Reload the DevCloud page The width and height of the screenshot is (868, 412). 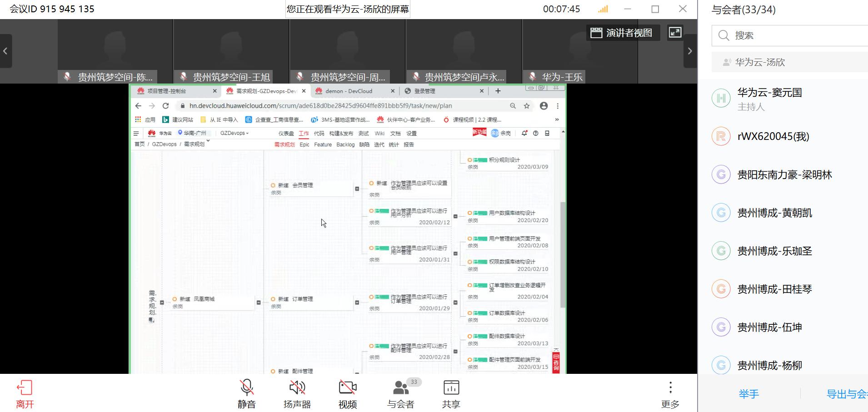[x=165, y=106]
